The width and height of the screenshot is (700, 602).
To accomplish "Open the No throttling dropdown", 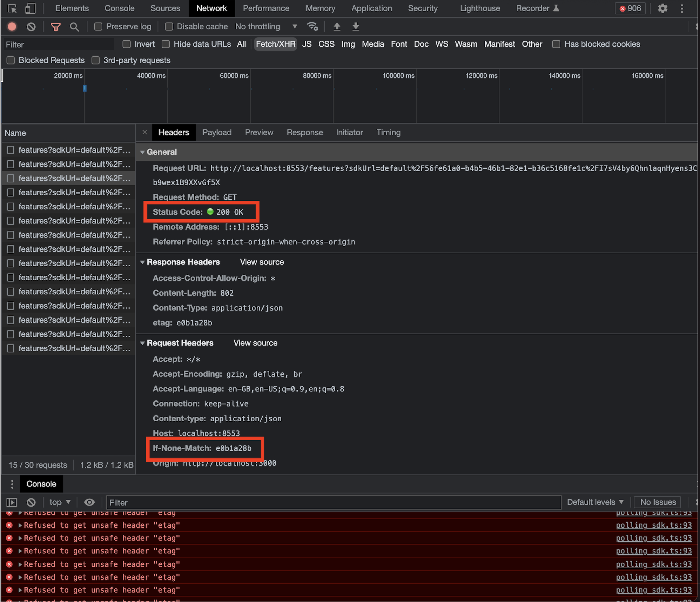I will [267, 26].
